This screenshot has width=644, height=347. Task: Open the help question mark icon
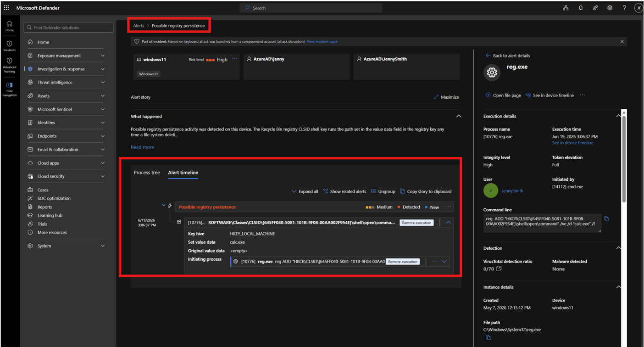coord(624,8)
